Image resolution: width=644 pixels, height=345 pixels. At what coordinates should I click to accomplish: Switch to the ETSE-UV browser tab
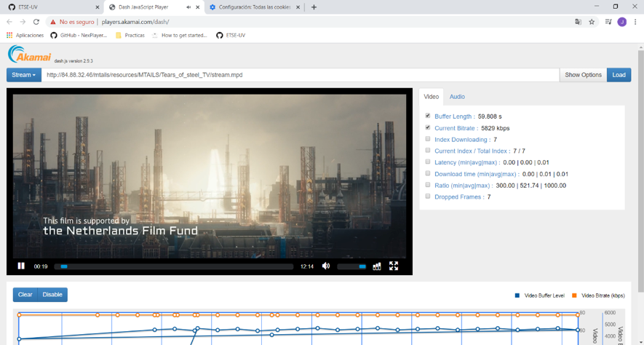coord(52,7)
